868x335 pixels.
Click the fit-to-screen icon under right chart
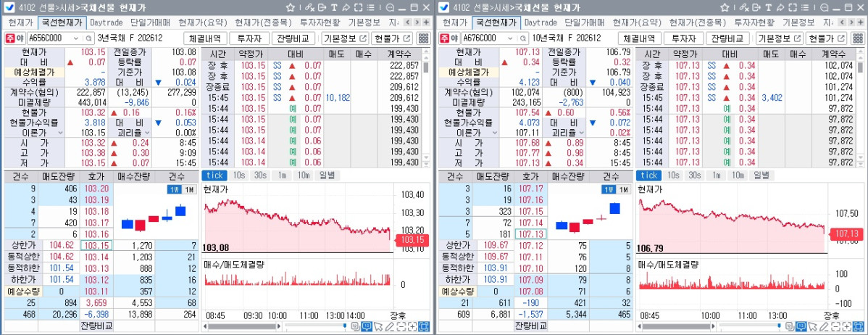click(858, 326)
